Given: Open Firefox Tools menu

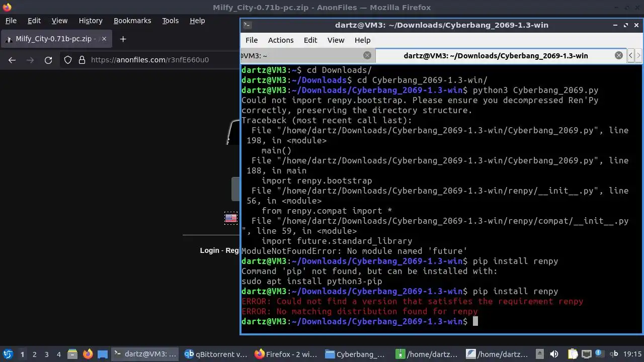Looking at the screenshot, I should coord(171,21).
